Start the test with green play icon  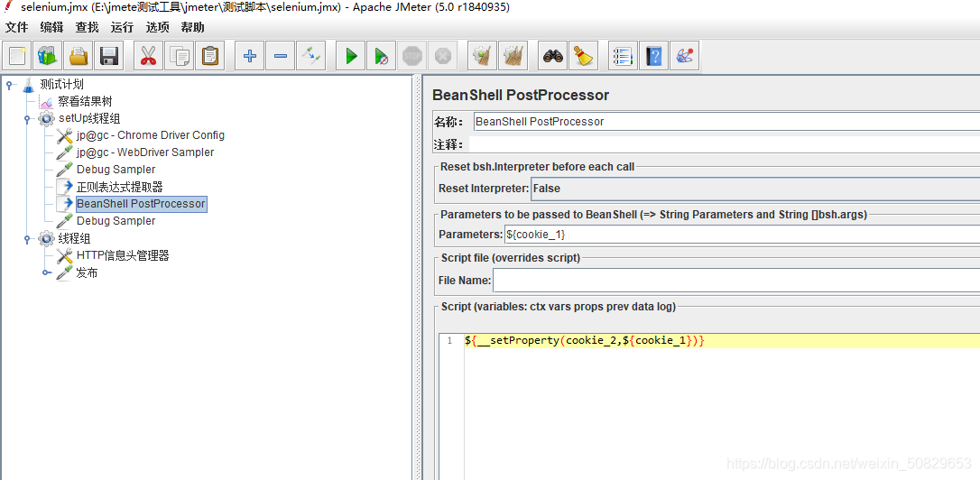coord(351,57)
